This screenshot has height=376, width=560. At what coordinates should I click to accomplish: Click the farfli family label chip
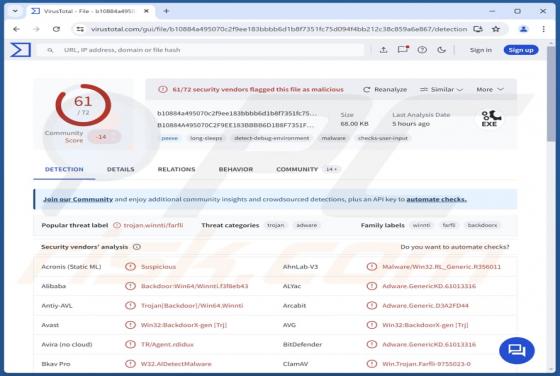449,225
